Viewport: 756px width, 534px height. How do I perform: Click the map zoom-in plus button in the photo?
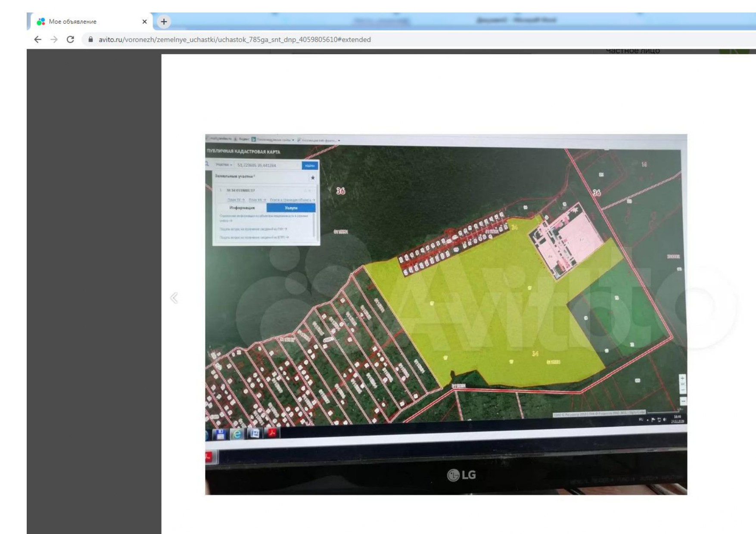click(x=682, y=379)
